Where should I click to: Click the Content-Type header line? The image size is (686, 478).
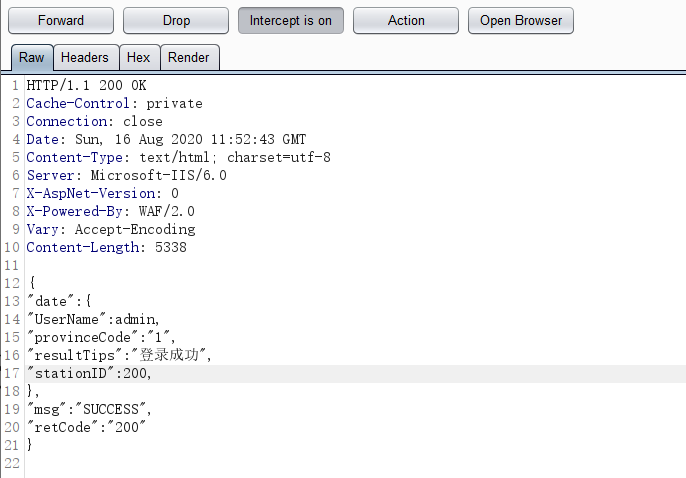pos(178,157)
